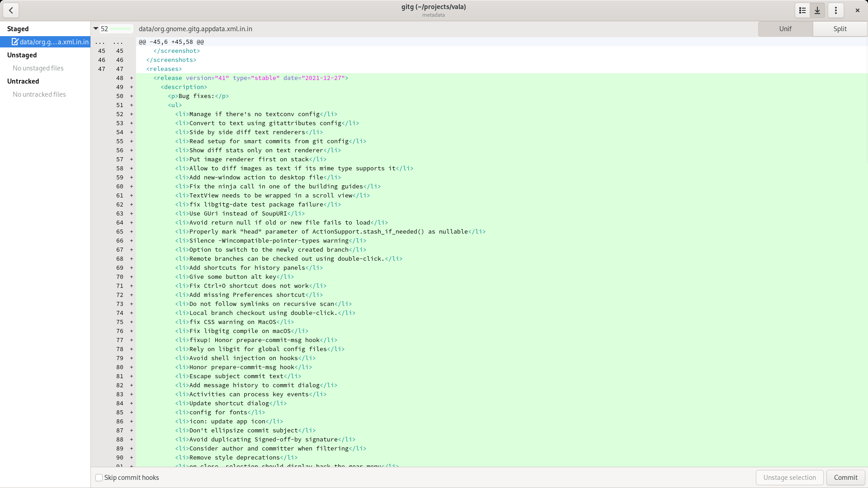
Task: Click the modified-file icon beside the staged file
Action: point(15,42)
